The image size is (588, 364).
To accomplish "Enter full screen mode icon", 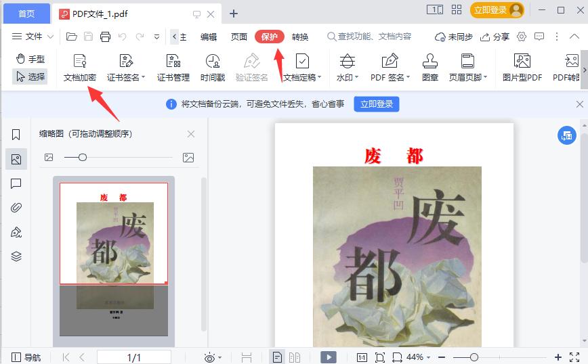I will (x=574, y=357).
